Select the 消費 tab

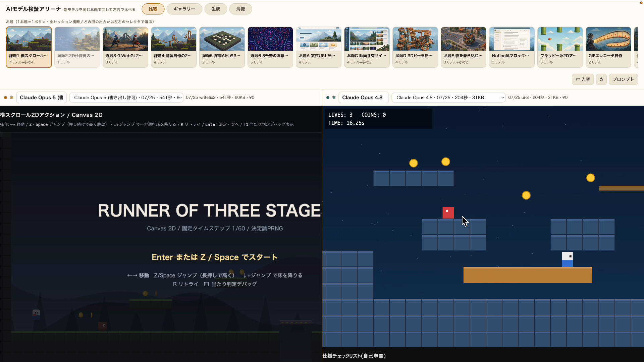pos(240,9)
